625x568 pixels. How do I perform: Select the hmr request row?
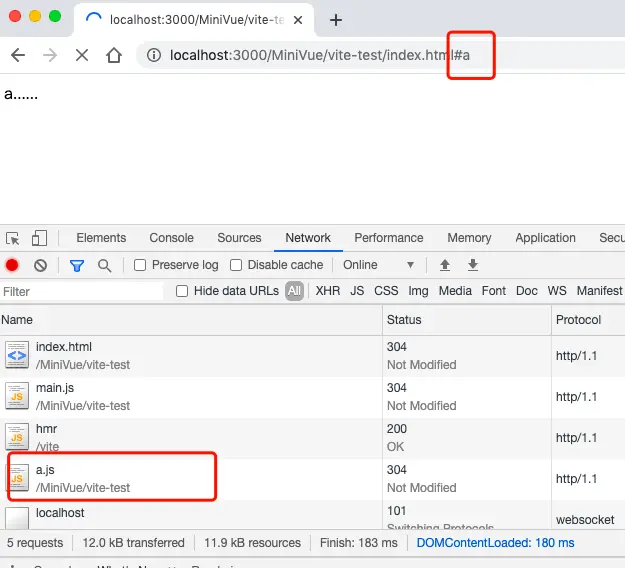click(312, 438)
